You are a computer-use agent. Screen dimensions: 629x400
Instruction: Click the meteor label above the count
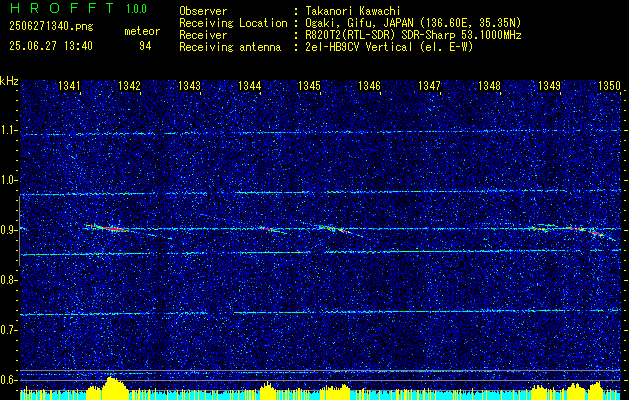tap(142, 31)
